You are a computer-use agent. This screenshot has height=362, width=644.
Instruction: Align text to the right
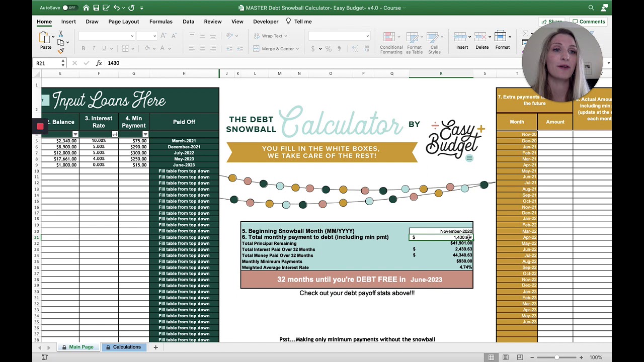click(213, 49)
